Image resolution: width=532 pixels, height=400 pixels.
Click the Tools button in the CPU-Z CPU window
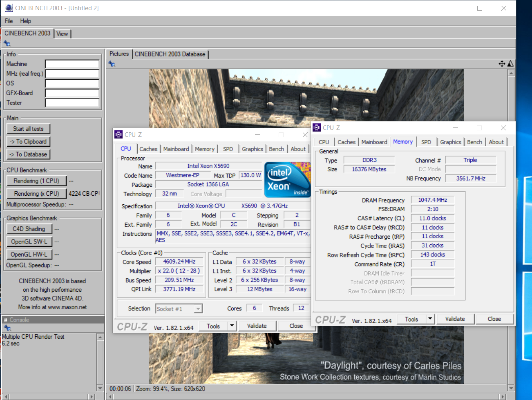tap(213, 326)
